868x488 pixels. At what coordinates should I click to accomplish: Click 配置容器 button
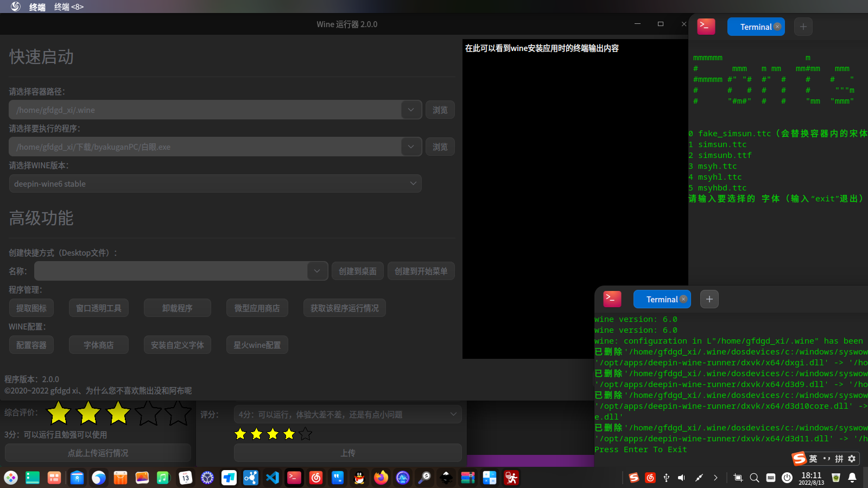tap(31, 345)
